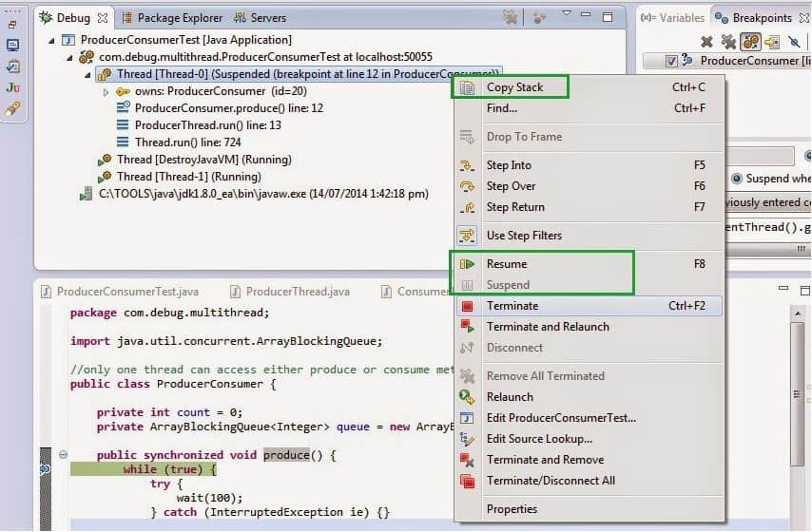
Task: Click the Edit Source Lookup icon
Action: 467,439
